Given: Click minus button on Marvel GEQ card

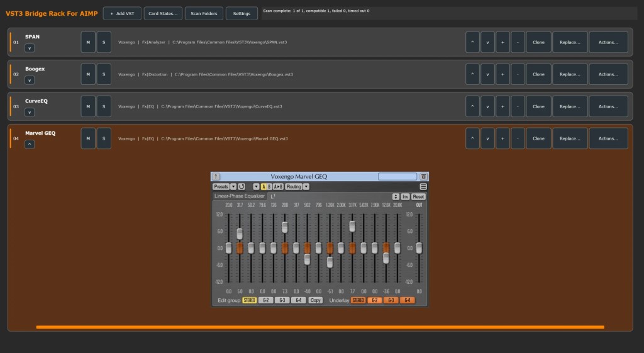Looking at the screenshot, I should (x=518, y=138).
